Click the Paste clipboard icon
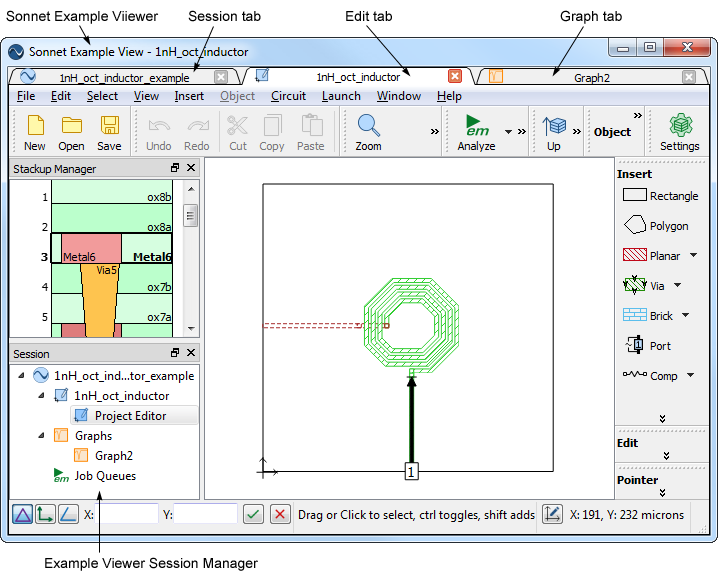The width and height of the screenshot is (718, 578). pos(311,132)
